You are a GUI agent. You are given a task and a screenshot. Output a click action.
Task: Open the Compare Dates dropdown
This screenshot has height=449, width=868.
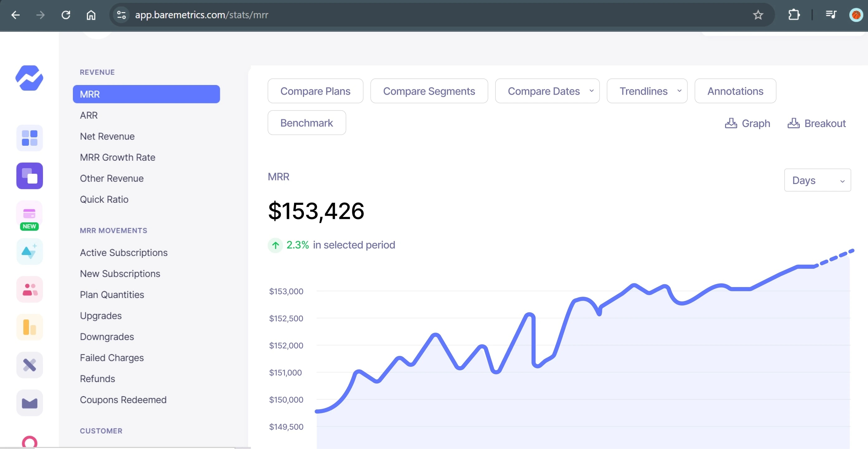pyautogui.click(x=547, y=91)
